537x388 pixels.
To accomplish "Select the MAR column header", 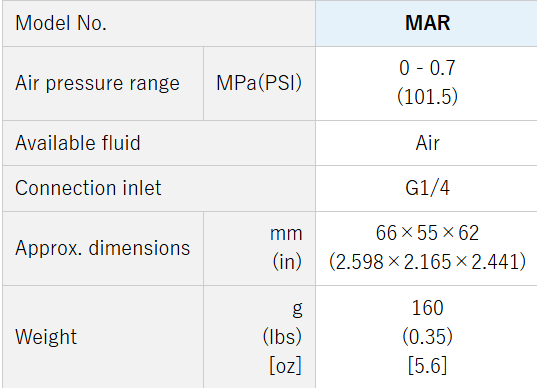I will (427, 23).
